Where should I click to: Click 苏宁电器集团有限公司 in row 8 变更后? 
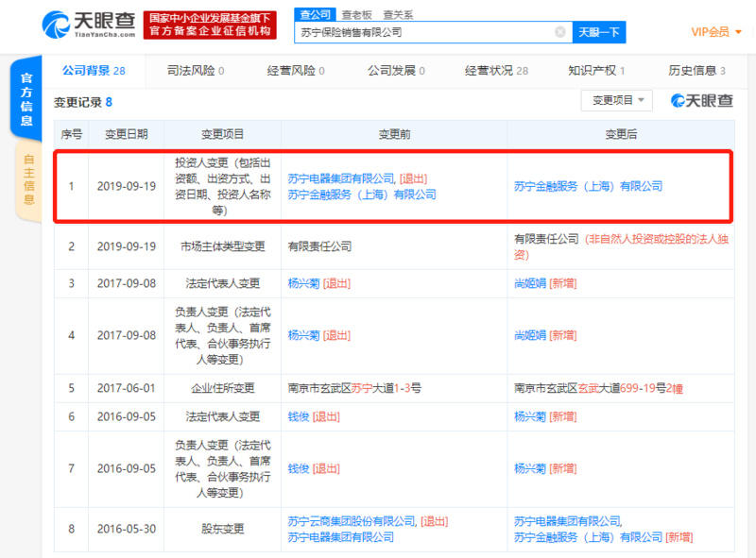tap(568, 521)
